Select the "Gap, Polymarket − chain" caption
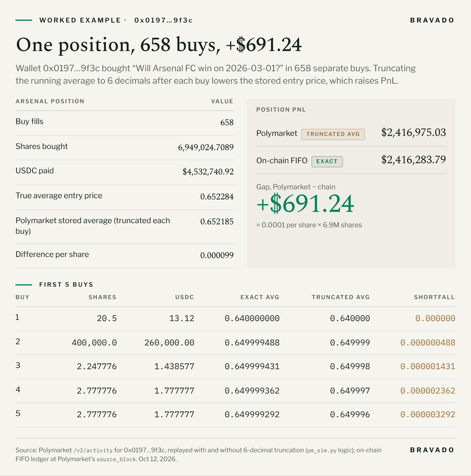Viewport: 471px width, 476px height. (x=296, y=187)
